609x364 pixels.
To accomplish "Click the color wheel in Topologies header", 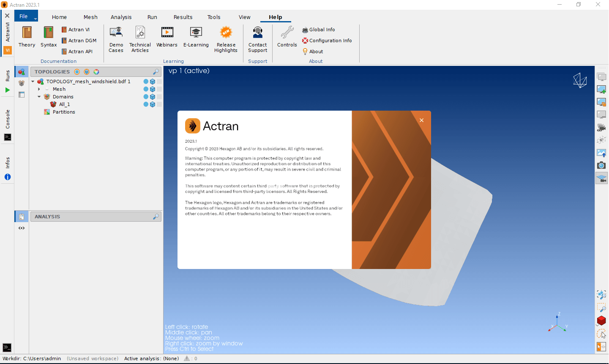I will click(x=96, y=72).
